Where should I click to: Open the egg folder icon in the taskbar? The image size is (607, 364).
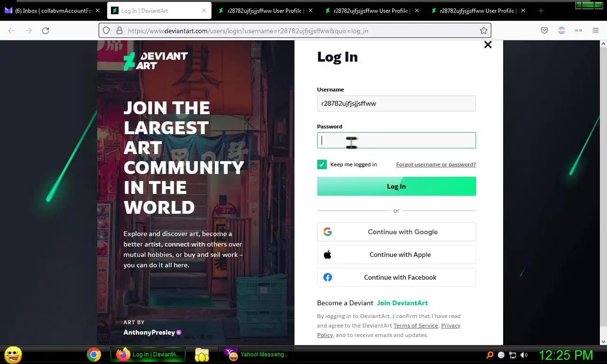click(x=202, y=355)
